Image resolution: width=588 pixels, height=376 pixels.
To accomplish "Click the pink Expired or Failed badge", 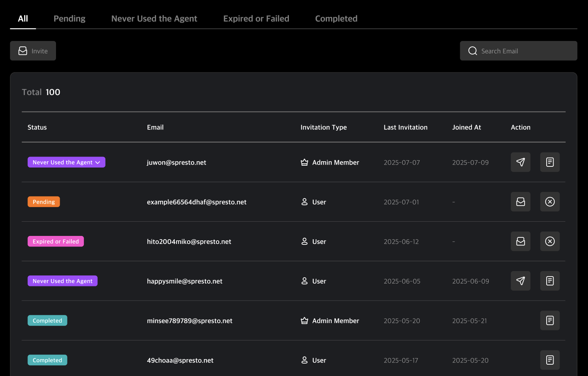I will (x=56, y=241).
